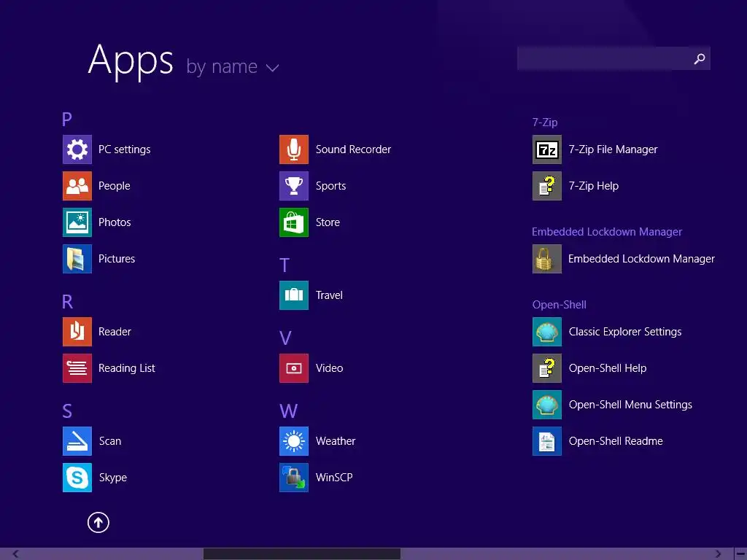
Task: Click the 'WinSCP' label
Action: point(334,478)
